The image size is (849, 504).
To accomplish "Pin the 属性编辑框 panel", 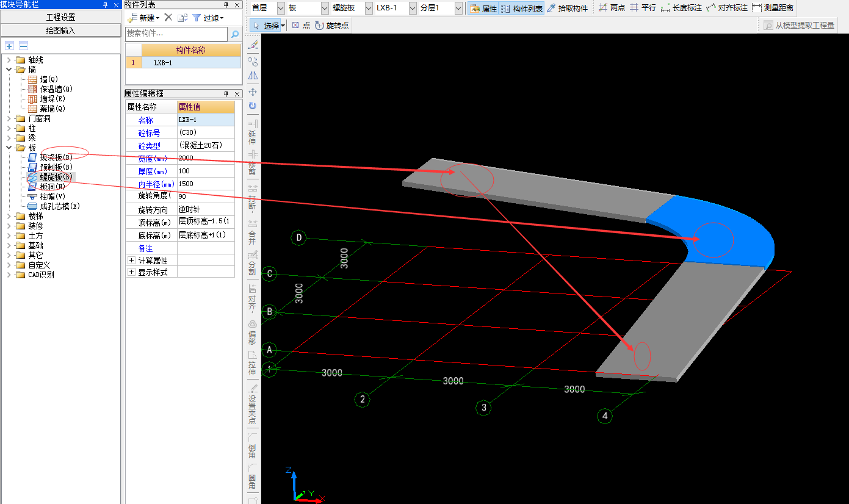I will [226, 93].
